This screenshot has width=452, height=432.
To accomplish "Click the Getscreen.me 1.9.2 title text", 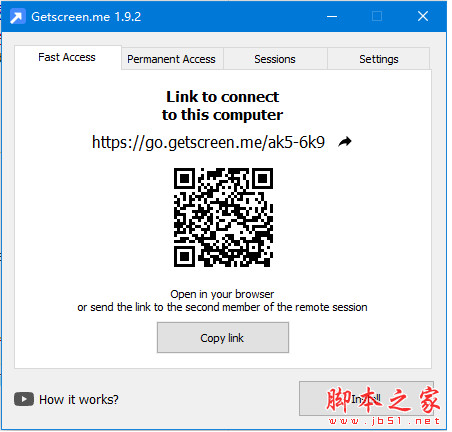I will 86,17.
